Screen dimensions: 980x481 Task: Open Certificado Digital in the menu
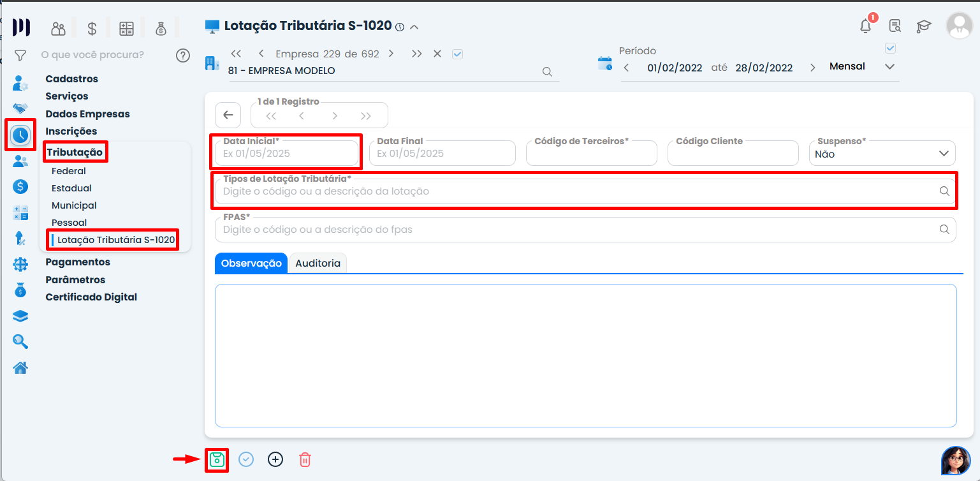tap(91, 297)
